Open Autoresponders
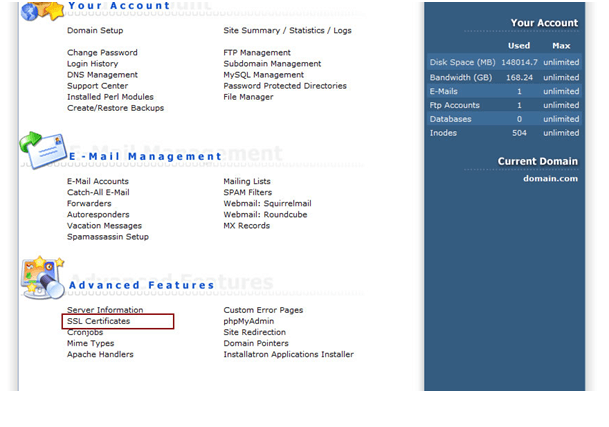 pos(98,214)
